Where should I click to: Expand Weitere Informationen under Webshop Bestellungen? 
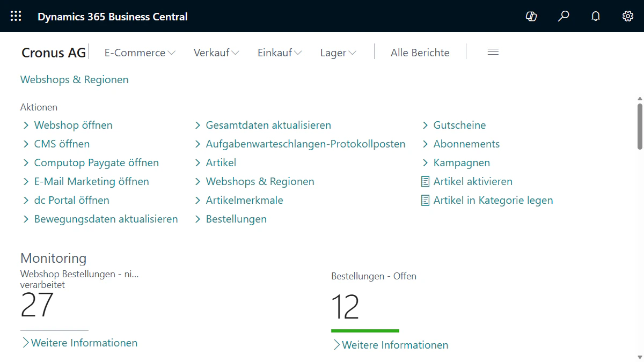point(79,343)
